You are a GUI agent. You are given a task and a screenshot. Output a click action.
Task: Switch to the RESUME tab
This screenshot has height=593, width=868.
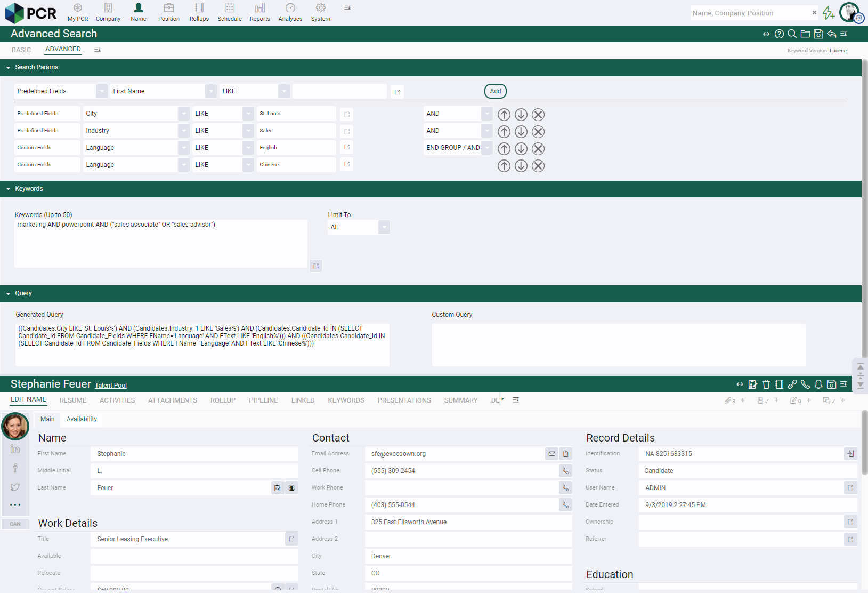point(73,400)
